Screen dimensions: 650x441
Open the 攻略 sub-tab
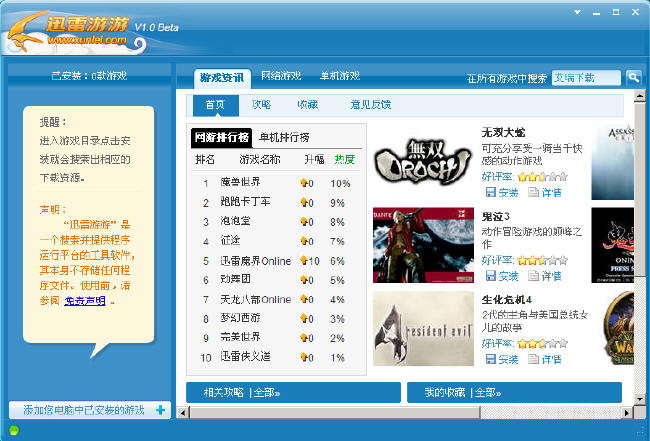262,104
